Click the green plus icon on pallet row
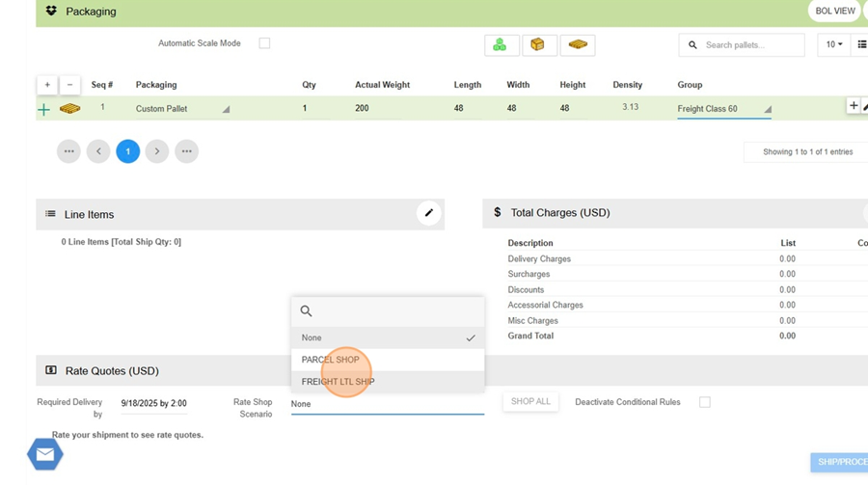This screenshot has width=868, height=485. point(43,110)
